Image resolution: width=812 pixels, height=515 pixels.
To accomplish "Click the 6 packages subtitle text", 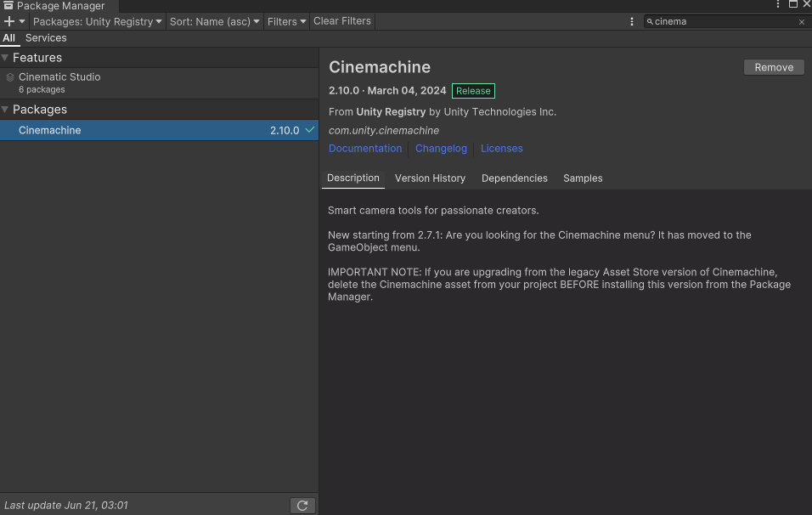I will [x=42, y=89].
